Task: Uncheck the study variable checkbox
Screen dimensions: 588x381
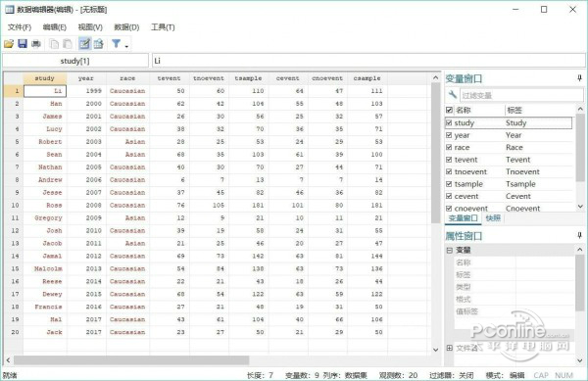Action: (449, 122)
